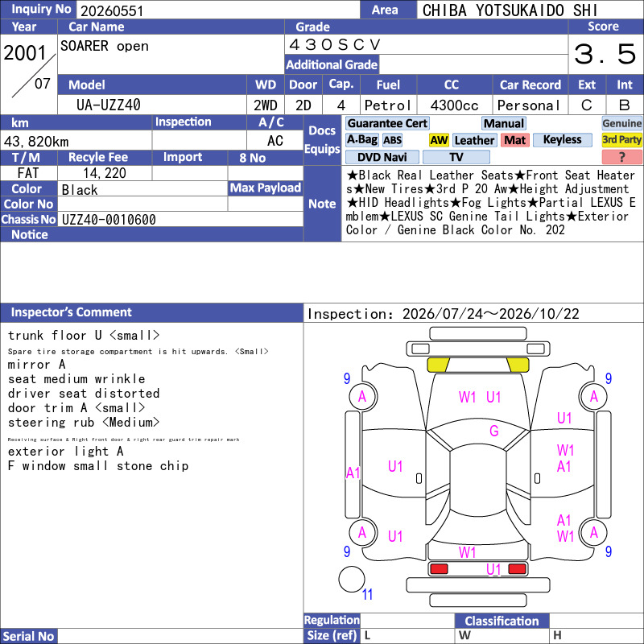Screen dimensions: 644x644
Task: Click the Max Payload label
Action: [266, 188]
